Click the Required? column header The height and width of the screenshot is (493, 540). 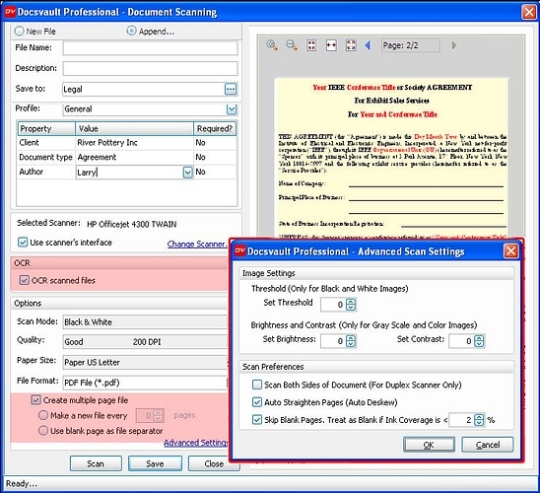(215, 128)
